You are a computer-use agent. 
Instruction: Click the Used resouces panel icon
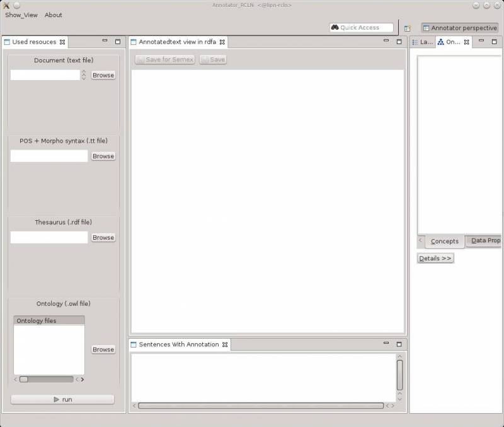coord(6,42)
